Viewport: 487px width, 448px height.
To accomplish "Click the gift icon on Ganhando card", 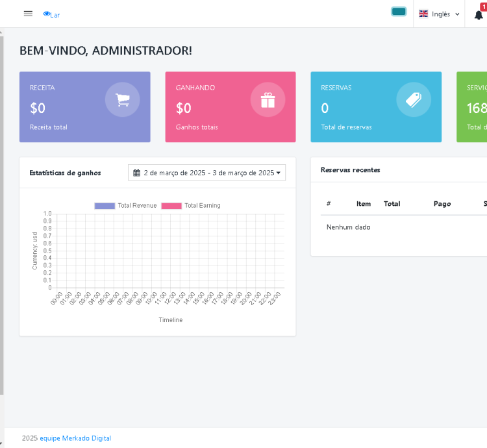I will (268, 99).
